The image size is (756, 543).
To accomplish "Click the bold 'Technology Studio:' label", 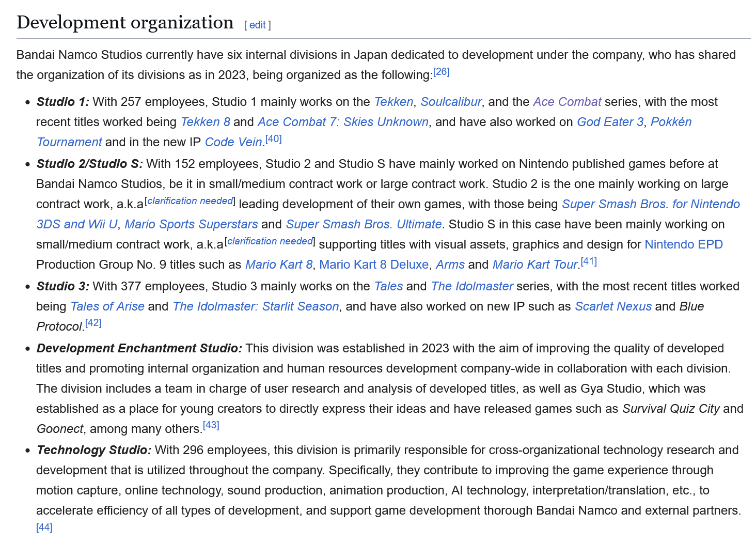I will (94, 450).
